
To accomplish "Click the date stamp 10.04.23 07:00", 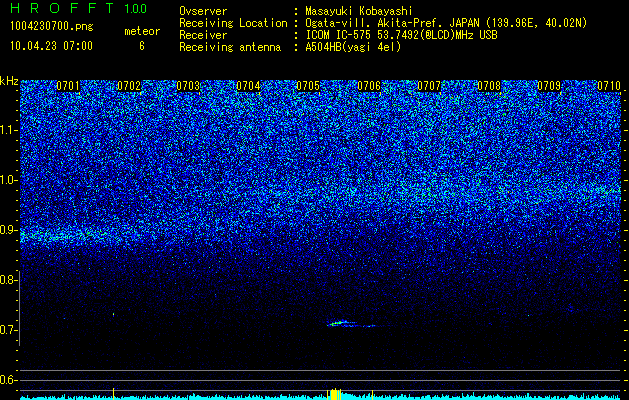I will point(51,46).
